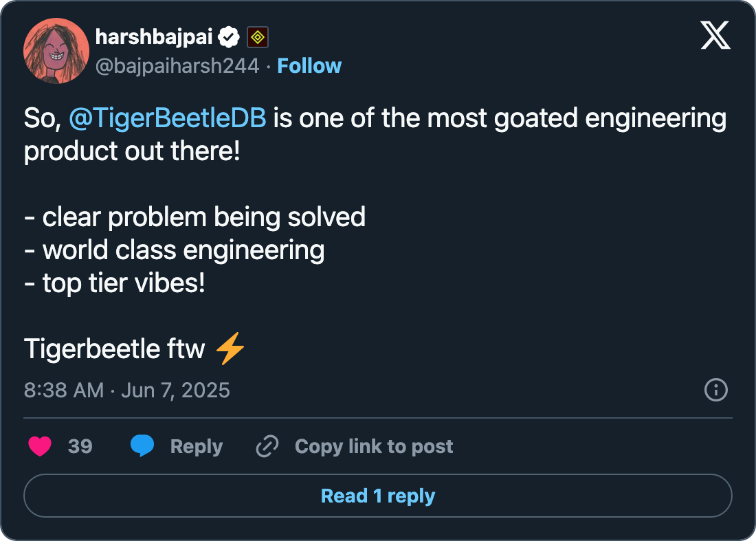Viewport: 756px width, 541px height.
Task: Click the "Tigerbeetle ftw" text
Action: [115, 349]
